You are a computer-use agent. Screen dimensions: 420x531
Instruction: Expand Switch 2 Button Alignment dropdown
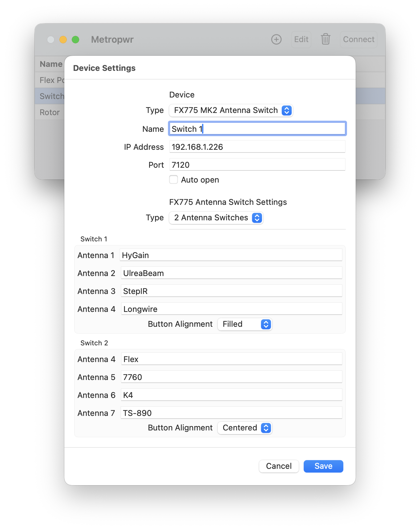245,428
